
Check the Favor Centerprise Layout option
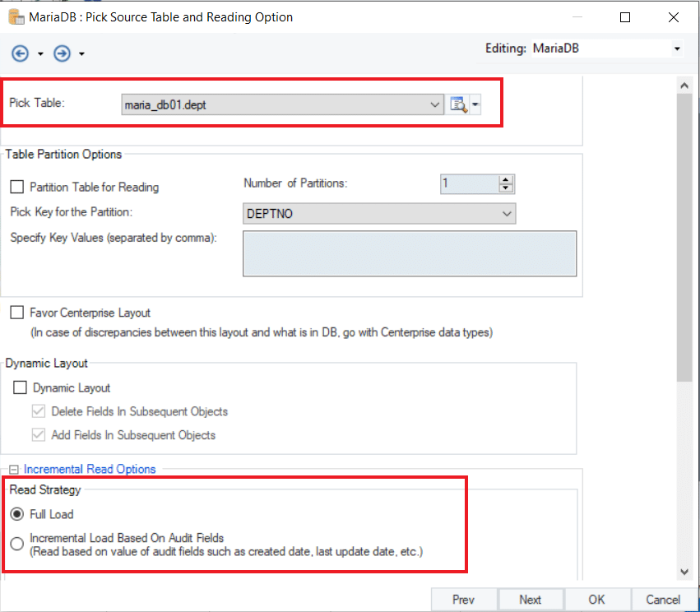(x=17, y=313)
